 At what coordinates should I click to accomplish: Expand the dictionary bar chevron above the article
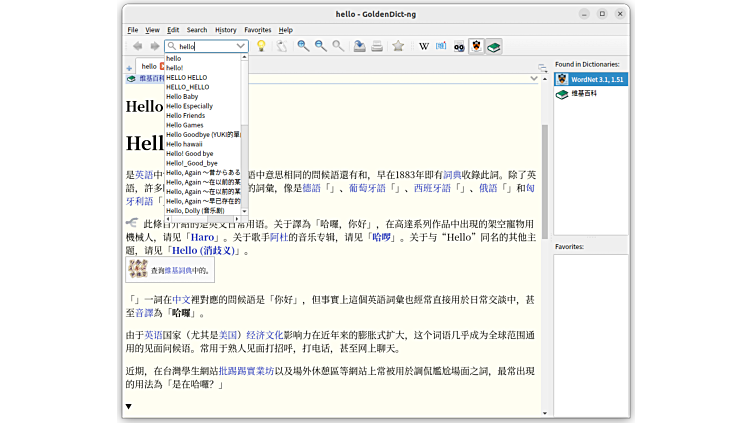click(x=535, y=78)
